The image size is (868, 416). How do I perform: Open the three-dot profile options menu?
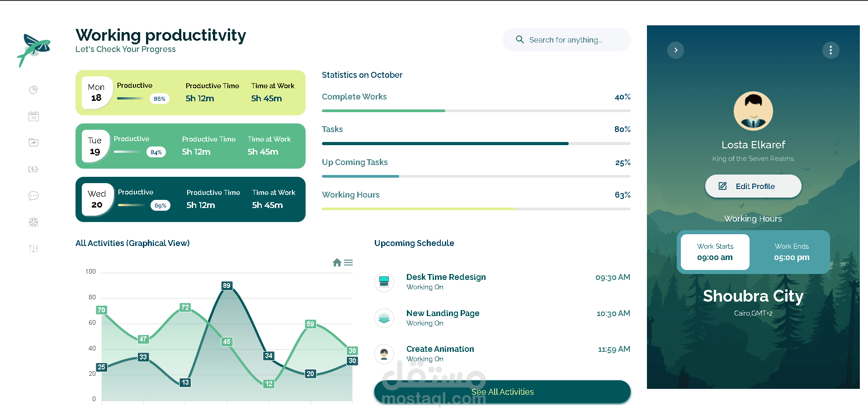pyautogui.click(x=830, y=50)
